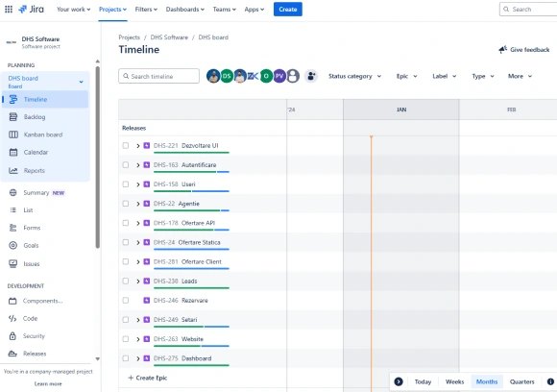
Task: Check the DHS-22 Agentie checkbox
Action: [x=126, y=204]
